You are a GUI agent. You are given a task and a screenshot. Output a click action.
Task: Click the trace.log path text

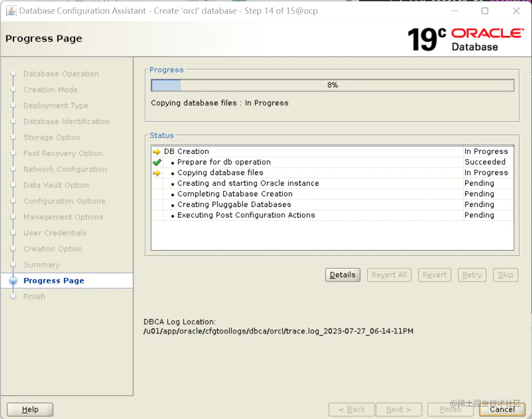[279, 331]
